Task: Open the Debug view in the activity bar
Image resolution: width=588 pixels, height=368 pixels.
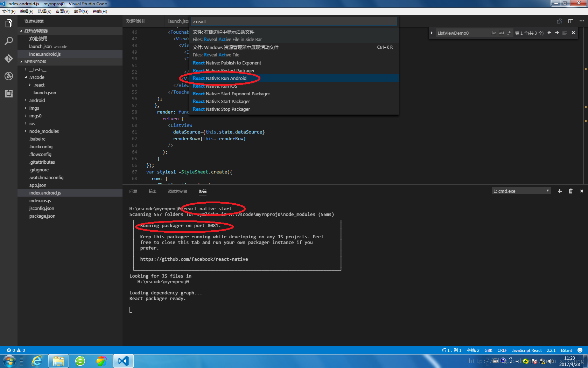Action: (x=9, y=76)
